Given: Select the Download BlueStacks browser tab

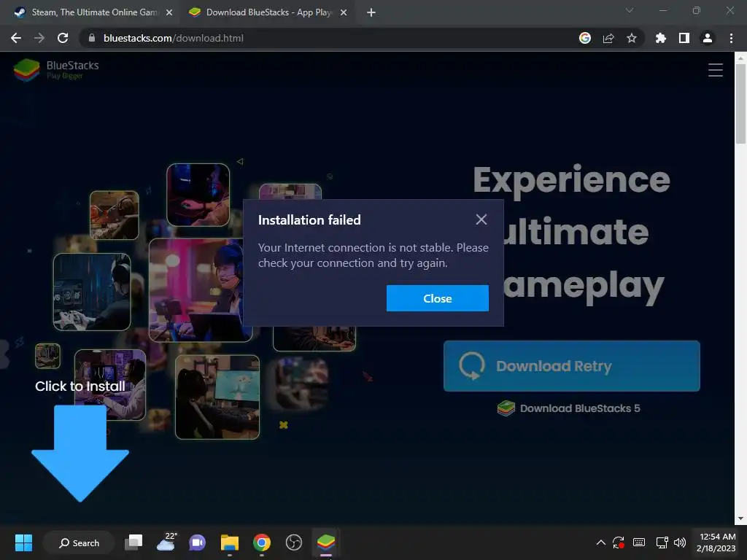Looking at the screenshot, I should (x=268, y=12).
